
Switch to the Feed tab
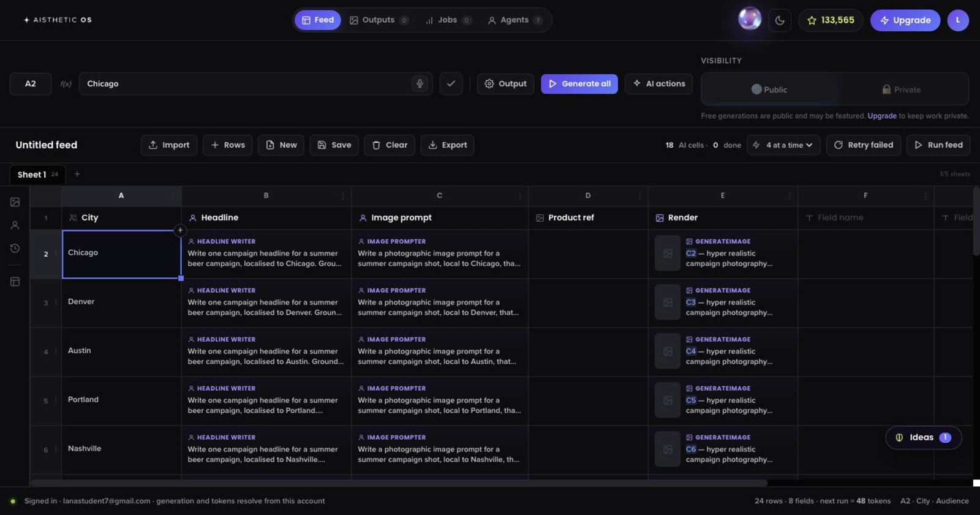(318, 20)
